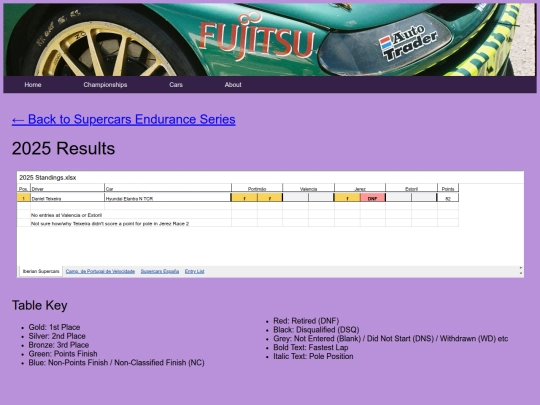
Task: Click 'Black: Disqualified (DSQ)' key entry
Action: click(x=316, y=330)
